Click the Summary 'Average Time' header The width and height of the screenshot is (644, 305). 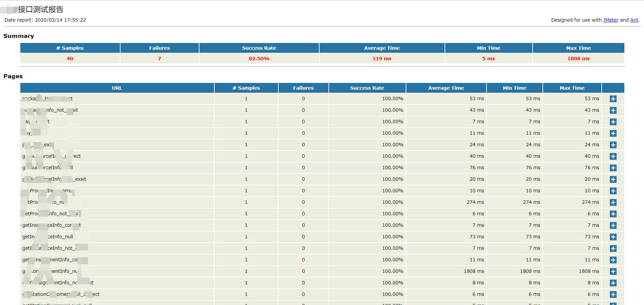pos(382,48)
